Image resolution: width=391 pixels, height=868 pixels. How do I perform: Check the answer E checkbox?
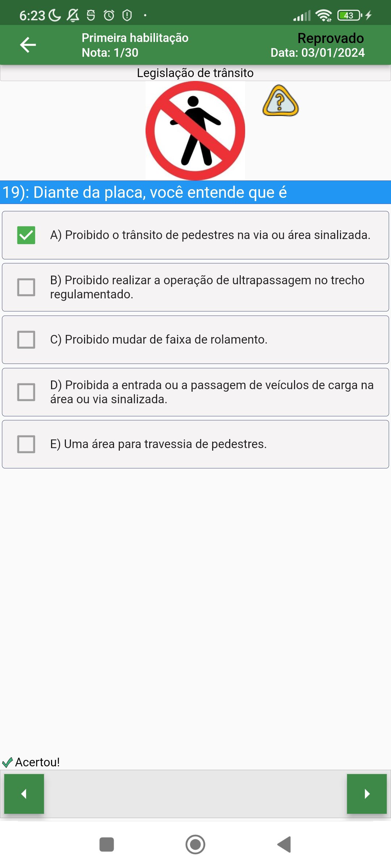click(26, 444)
